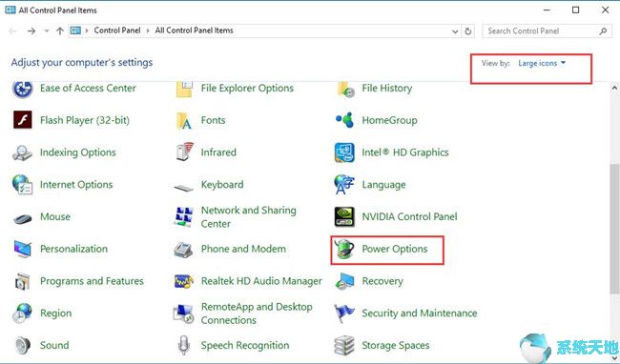The height and width of the screenshot is (364, 620).
Task: Click the Storage Spaces link text
Action: click(396, 346)
